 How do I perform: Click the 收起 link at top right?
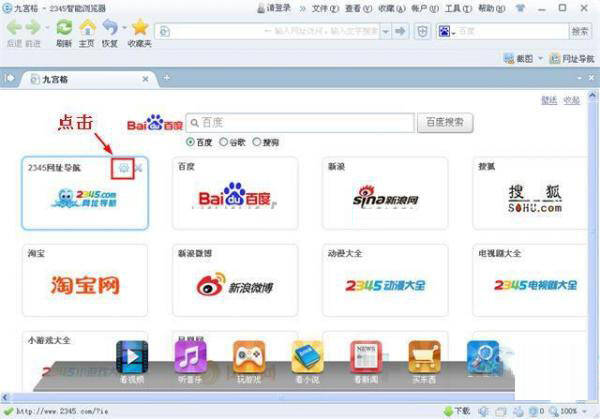tap(572, 100)
